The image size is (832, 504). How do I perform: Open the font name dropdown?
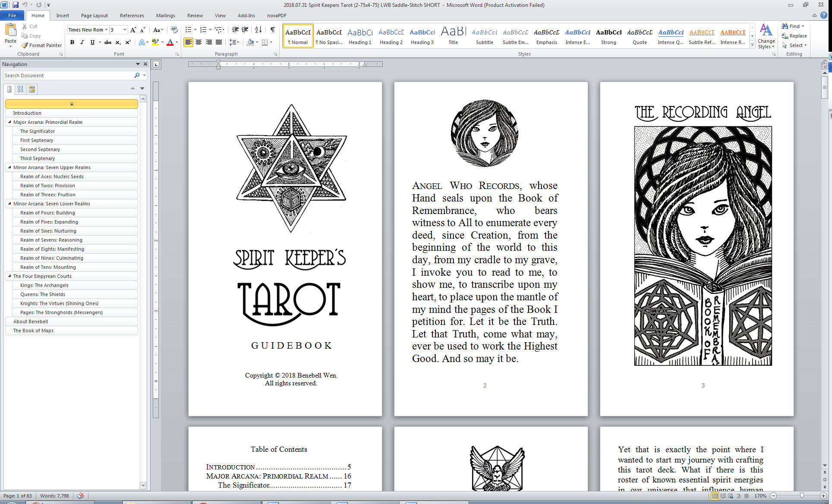click(x=106, y=30)
